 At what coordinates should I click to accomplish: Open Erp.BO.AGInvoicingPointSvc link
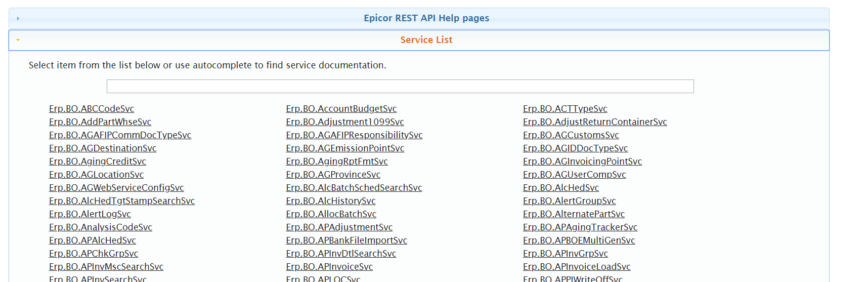(582, 162)
